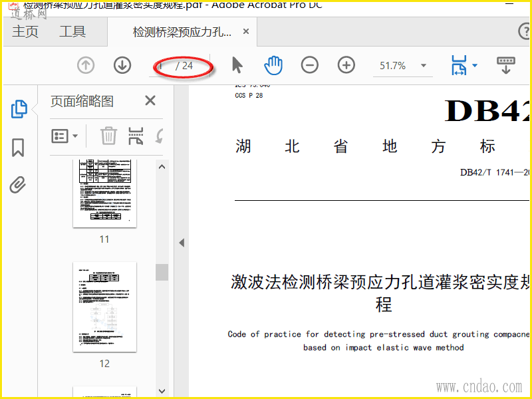
Task: Expand the page display options arrow
Action: [475, 65]
